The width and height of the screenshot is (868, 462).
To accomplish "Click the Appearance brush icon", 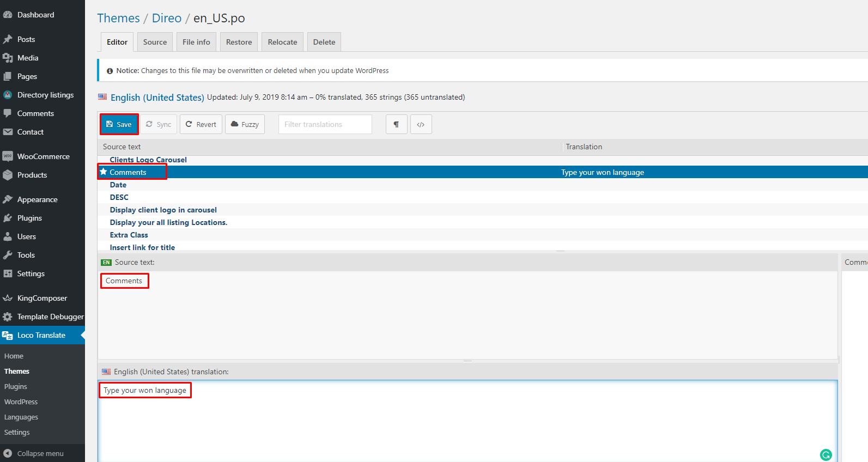I will click(8, 199).
